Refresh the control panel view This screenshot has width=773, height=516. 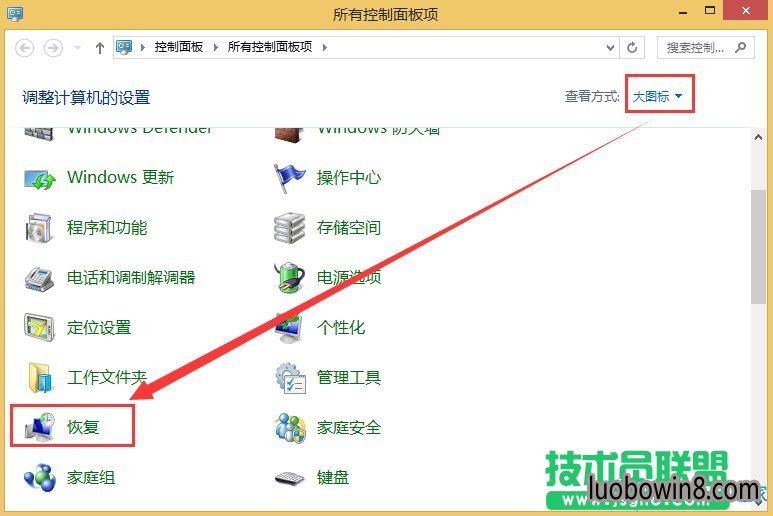(632, 48)
